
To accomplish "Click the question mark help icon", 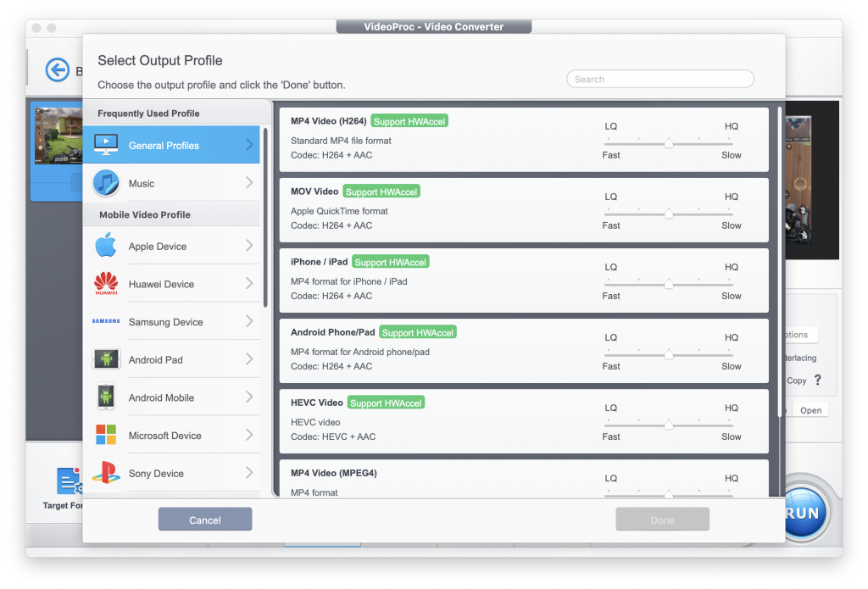I will [818, 380].
